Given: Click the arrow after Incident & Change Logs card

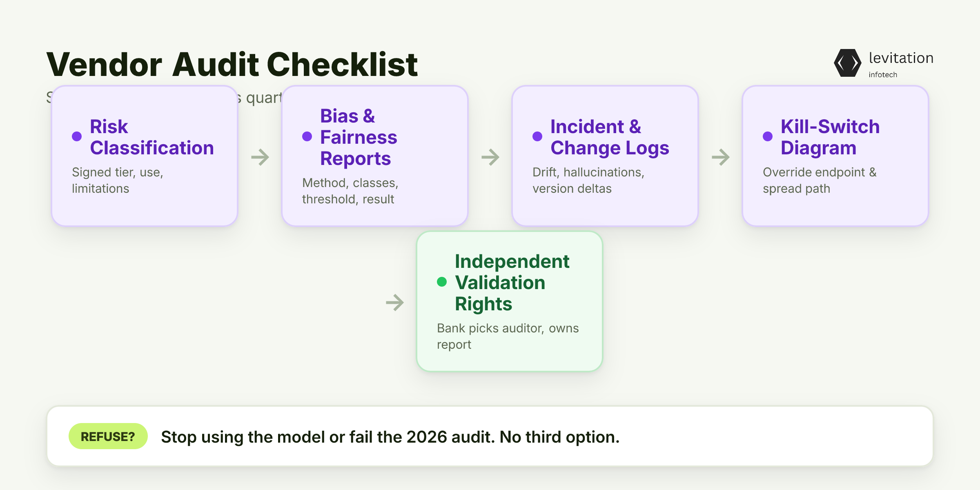Looking at the screenshot, I should click(x=721, y=157).
